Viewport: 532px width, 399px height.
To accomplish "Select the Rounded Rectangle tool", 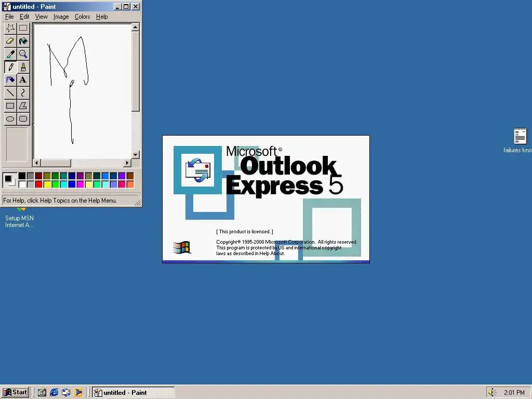I will [23, 118].
